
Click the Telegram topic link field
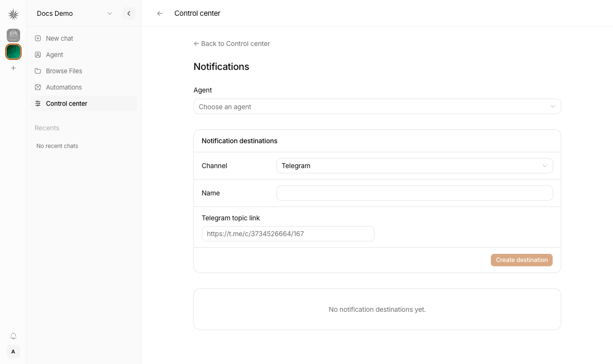point(288,234)
